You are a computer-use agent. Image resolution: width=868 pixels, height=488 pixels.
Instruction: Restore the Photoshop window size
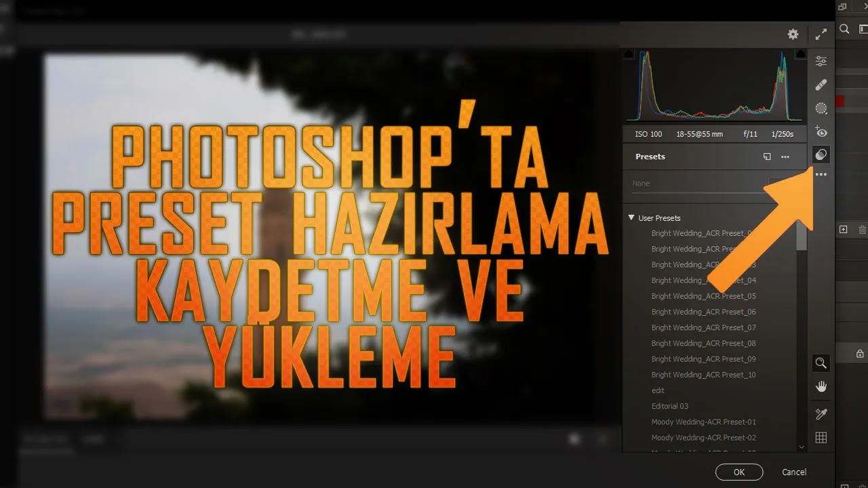point(843,7)
